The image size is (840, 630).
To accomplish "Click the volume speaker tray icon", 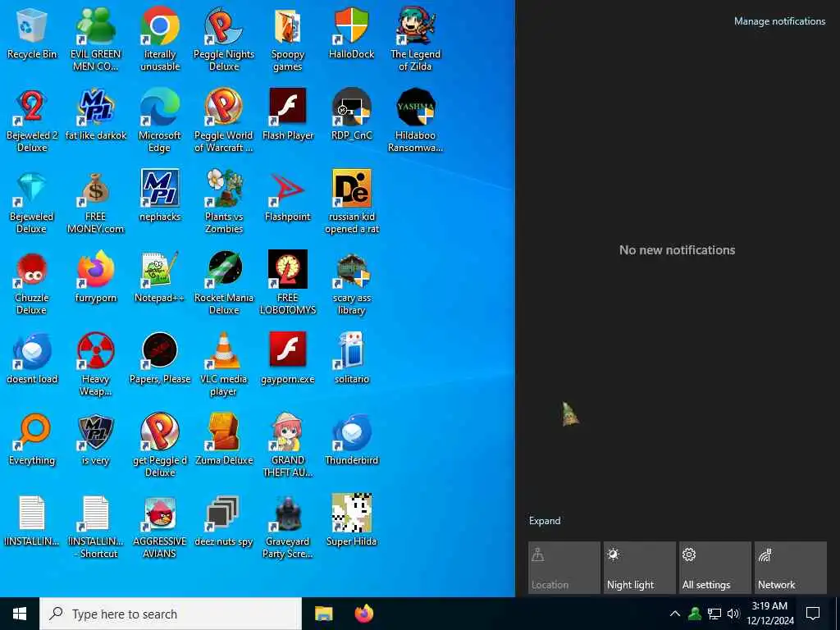I will click(733, 614).
